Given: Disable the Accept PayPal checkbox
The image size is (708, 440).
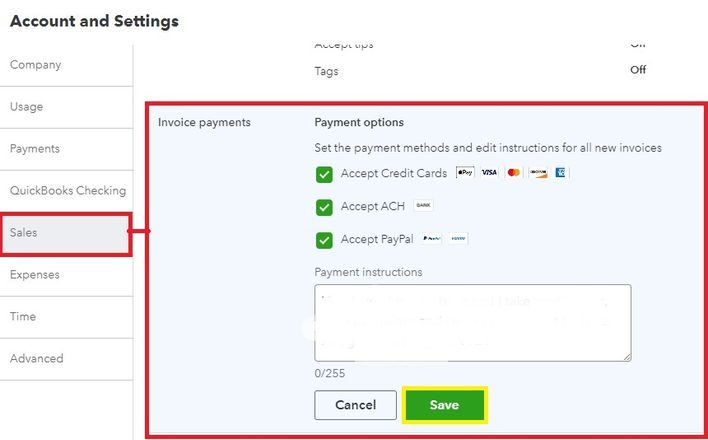Looking at the screenshot, I should (324, 240).
